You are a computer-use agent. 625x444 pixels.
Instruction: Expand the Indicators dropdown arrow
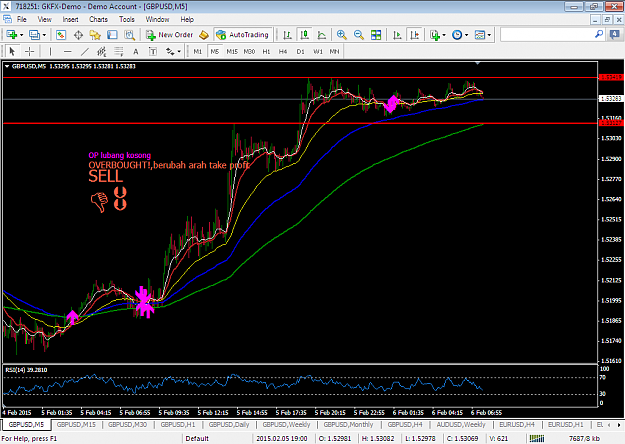click(x=444, y=35)
